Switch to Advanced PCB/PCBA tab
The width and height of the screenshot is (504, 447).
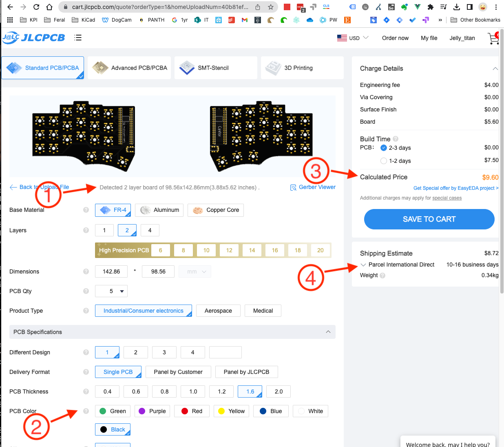129,68
